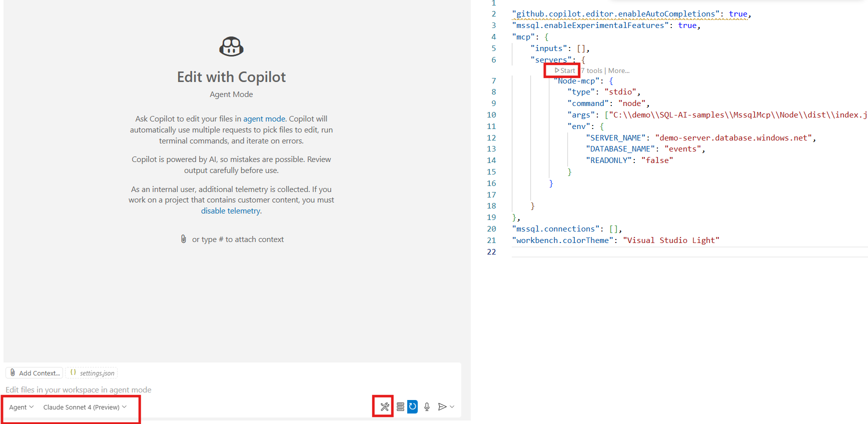This screenshot has width=868, height=424.
Task: Click the blue refresh icon in chat toolbar
Action: click(412, 406)
